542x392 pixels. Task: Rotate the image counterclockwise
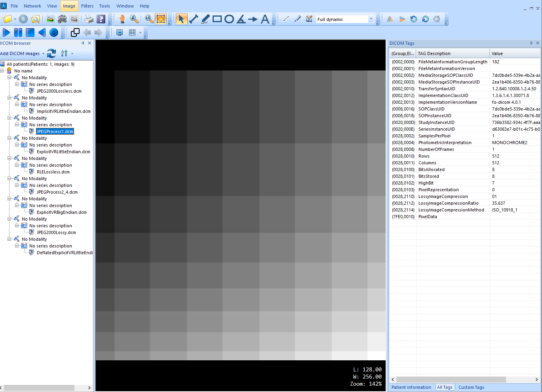pyautogui.click(x=413, y=19)
